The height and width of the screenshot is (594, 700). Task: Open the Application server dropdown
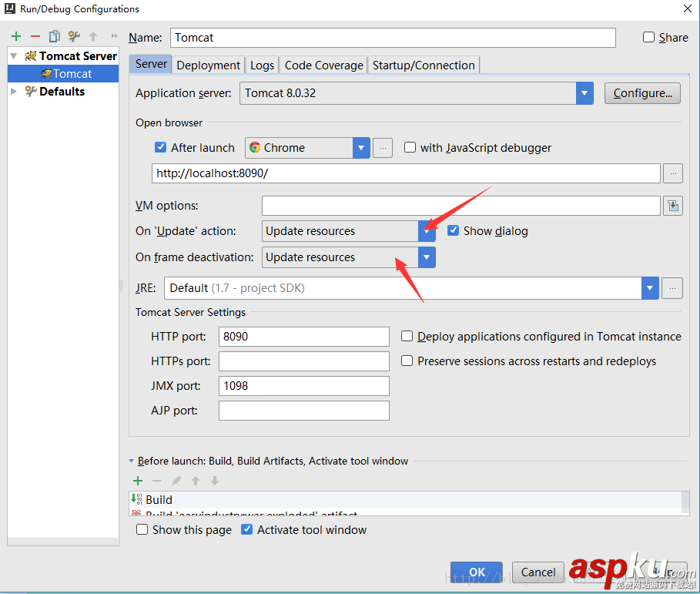pyautogui.click(x=584, y=93)
